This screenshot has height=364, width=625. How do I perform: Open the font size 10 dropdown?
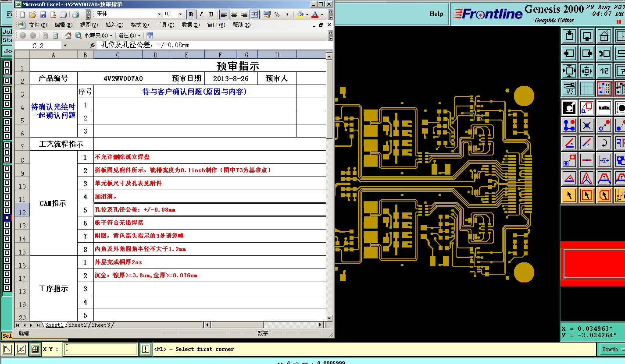[x=180, y=14]
